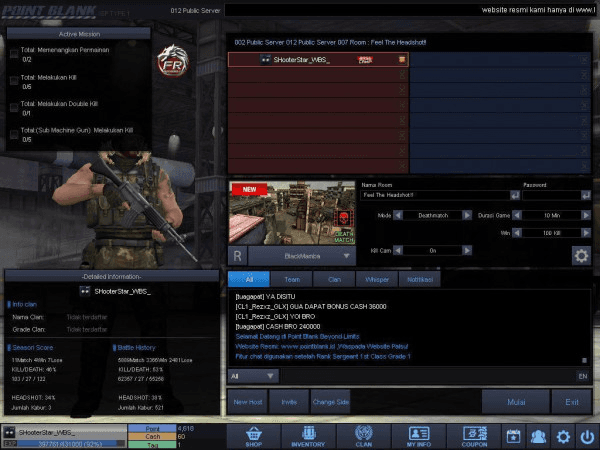Switch Kill Cam with right arrow

pos(467,250)
